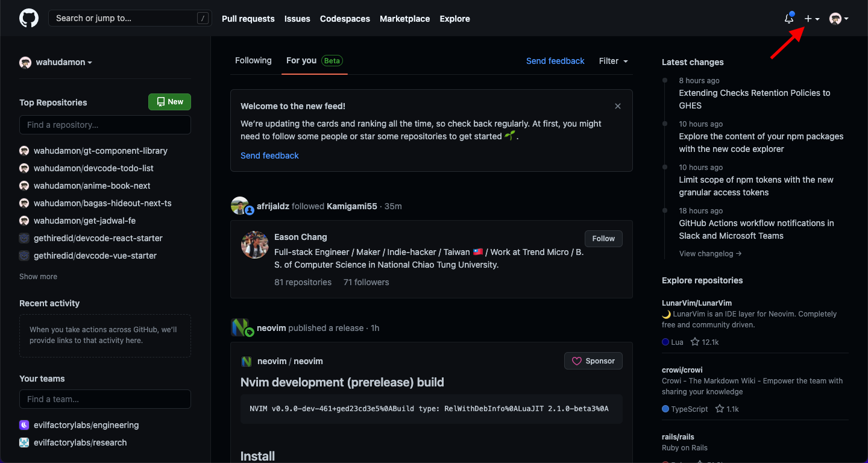Open wahudamon/devcode-todo-list repository
The height and width of the screenshot is (463, 868).
click(93, 168)
